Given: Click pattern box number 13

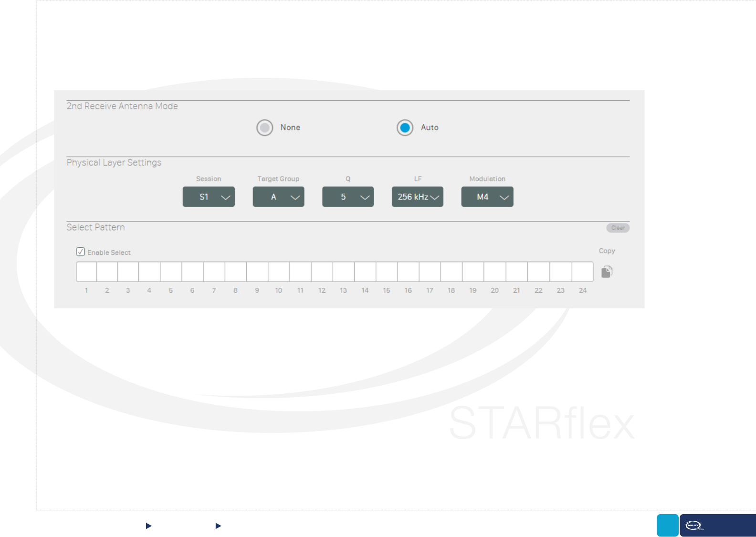Looking at the screenshot, I should coord(344,272).
